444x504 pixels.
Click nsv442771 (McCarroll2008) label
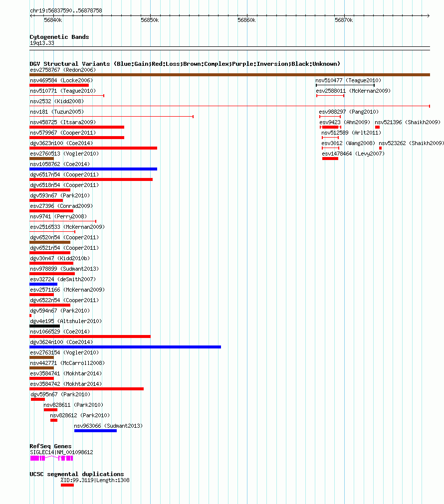point(67,363)
